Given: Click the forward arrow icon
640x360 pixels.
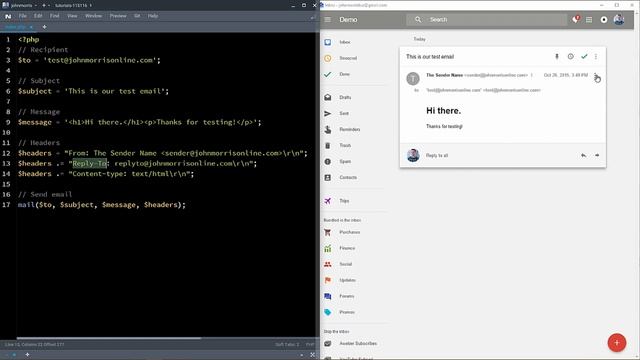Looking at the screenshot, I should pos(597,156).
